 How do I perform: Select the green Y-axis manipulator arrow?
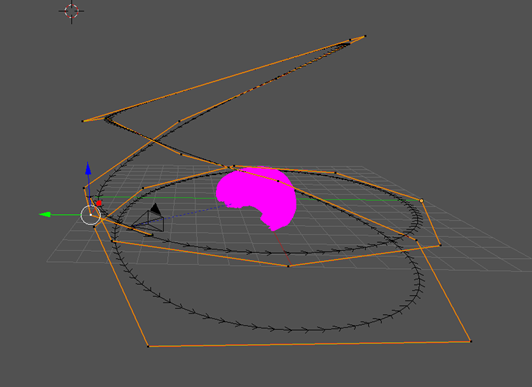coord(45,214)
